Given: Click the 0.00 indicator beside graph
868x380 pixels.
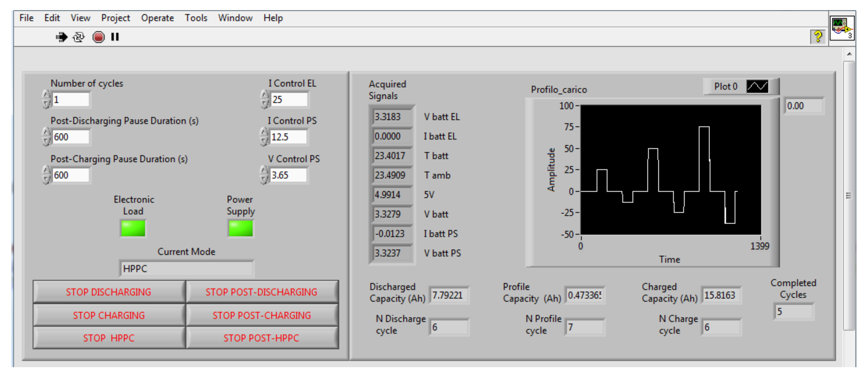Looking at the screenshot, I should (x=804, y=106).
